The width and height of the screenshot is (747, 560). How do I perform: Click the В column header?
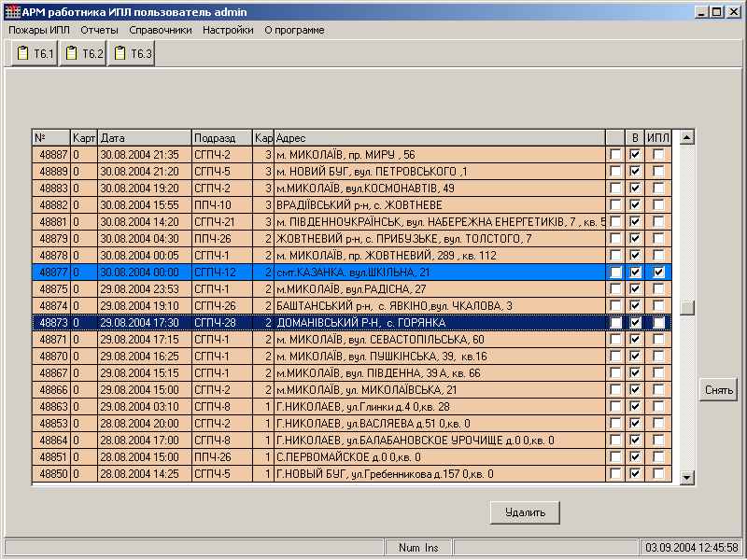[x=635, y=137]
